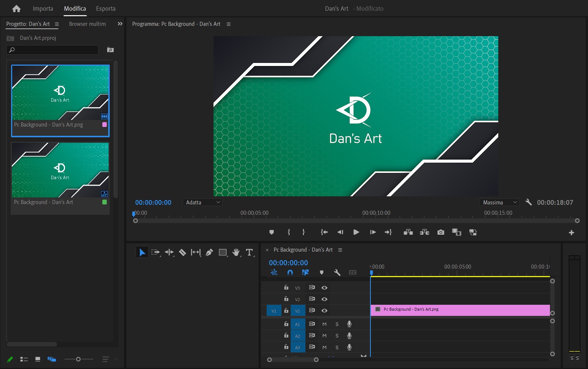Image resolution: width=588 pixels, height=369 pixels.
Task: Enable voice-over record on A3
Action: (x=349, y=347)
